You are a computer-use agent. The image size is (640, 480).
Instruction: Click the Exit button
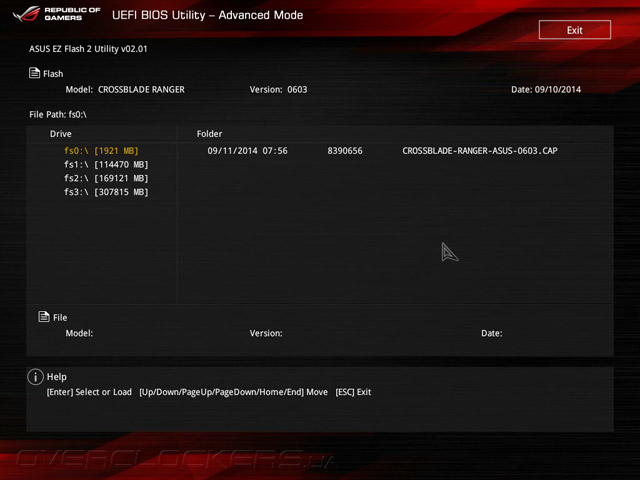tap(575, 30)
